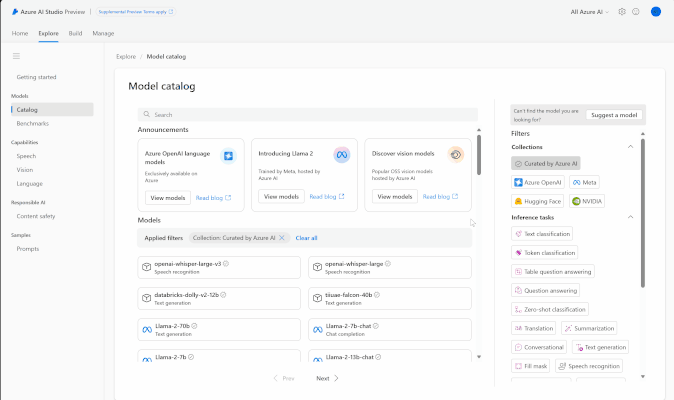This screenshot has width=674, height=400.
Task: Click the info icon next to tiiuae-falcon-40b
Action: [377, 295]
